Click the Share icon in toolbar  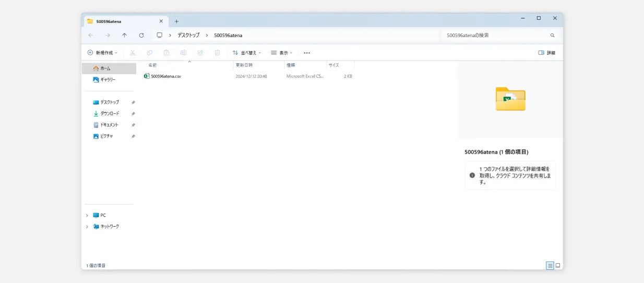click(x=200, y=53)
